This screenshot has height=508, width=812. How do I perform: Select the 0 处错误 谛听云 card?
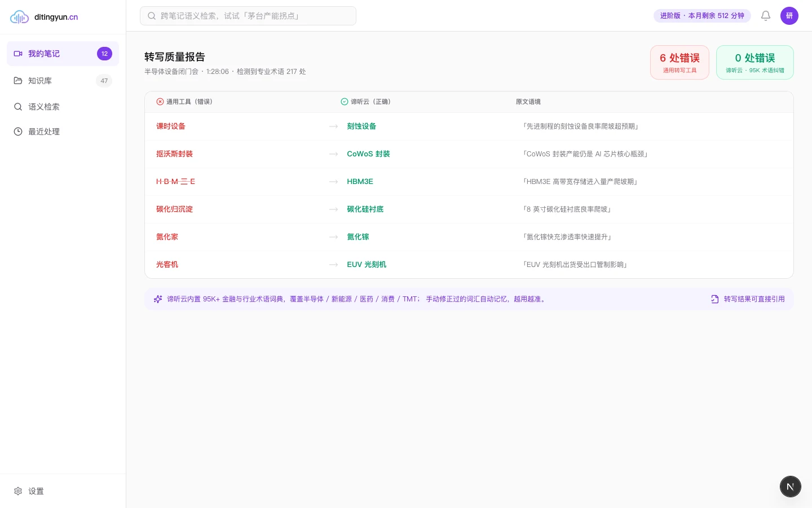tap(755, 63)
